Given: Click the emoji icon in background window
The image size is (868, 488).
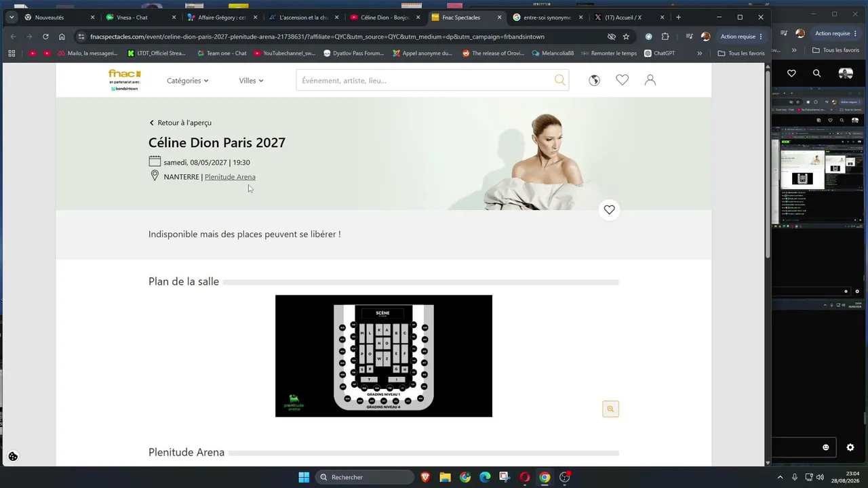Looking at the screenshot, I should [825, 447].
